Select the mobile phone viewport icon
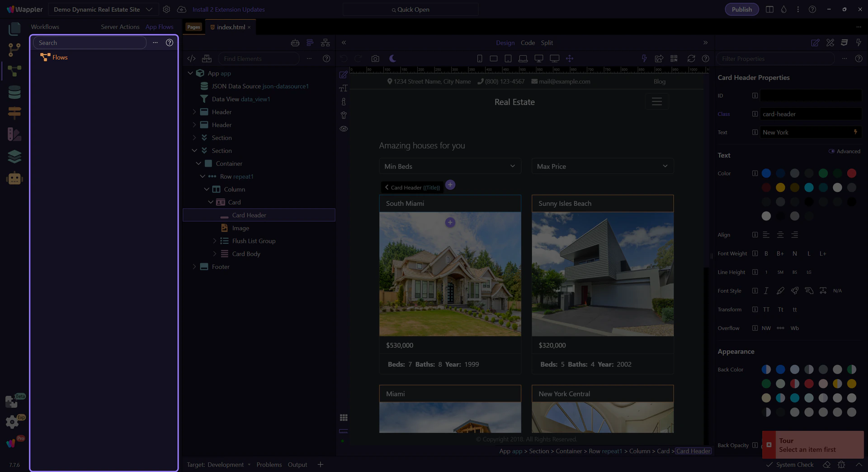The image size is (868, 472). [x=480, y=59]
